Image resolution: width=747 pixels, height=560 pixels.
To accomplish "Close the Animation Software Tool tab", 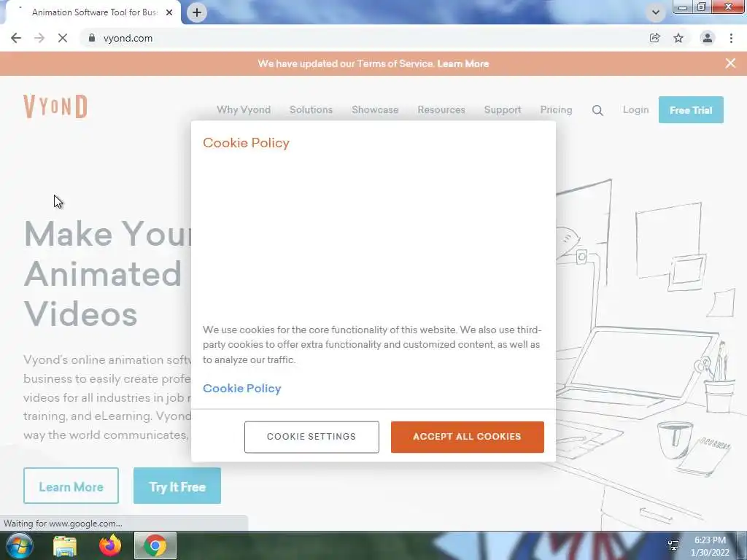I will (x=169, y=12).
